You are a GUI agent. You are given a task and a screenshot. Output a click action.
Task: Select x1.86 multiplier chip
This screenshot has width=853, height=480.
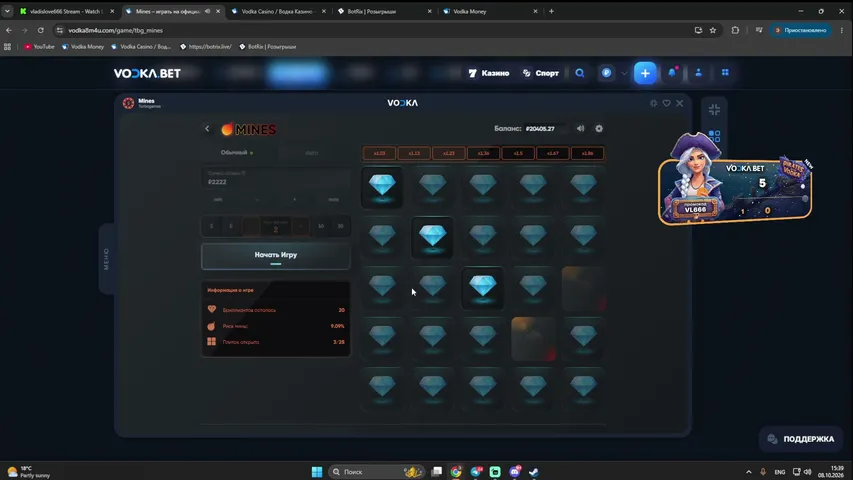click(588, 153)
